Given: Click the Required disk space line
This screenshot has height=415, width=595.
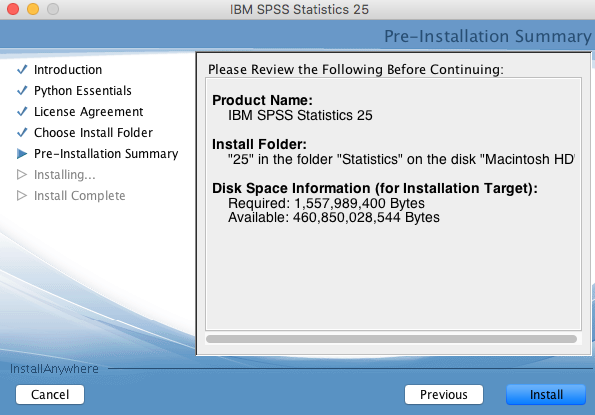Looking at the screenshot, I should coord(326,203).
